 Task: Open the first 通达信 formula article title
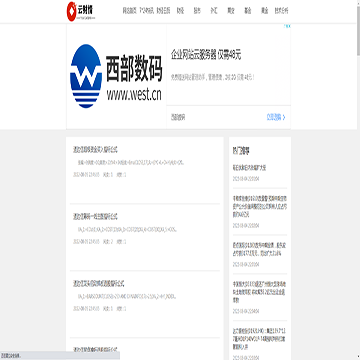[95, 150]
